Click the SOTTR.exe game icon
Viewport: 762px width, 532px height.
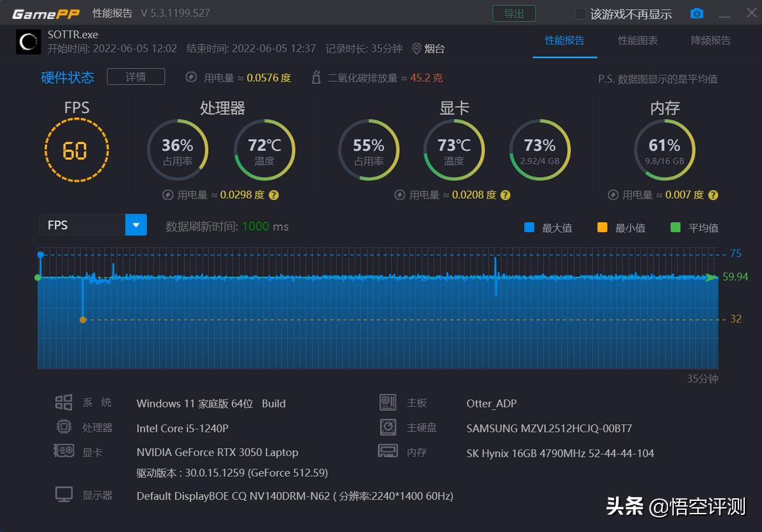coord(28,41)
